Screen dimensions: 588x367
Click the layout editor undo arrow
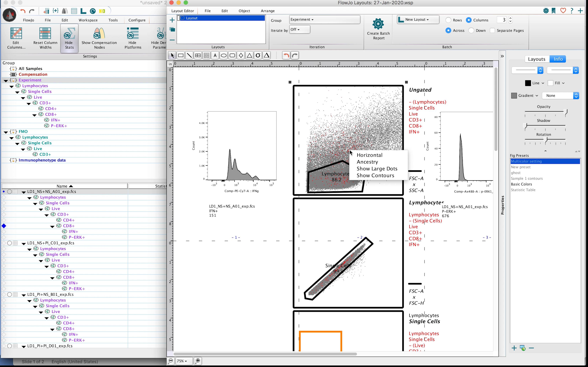pyautogui.click(x=286, y=56)
